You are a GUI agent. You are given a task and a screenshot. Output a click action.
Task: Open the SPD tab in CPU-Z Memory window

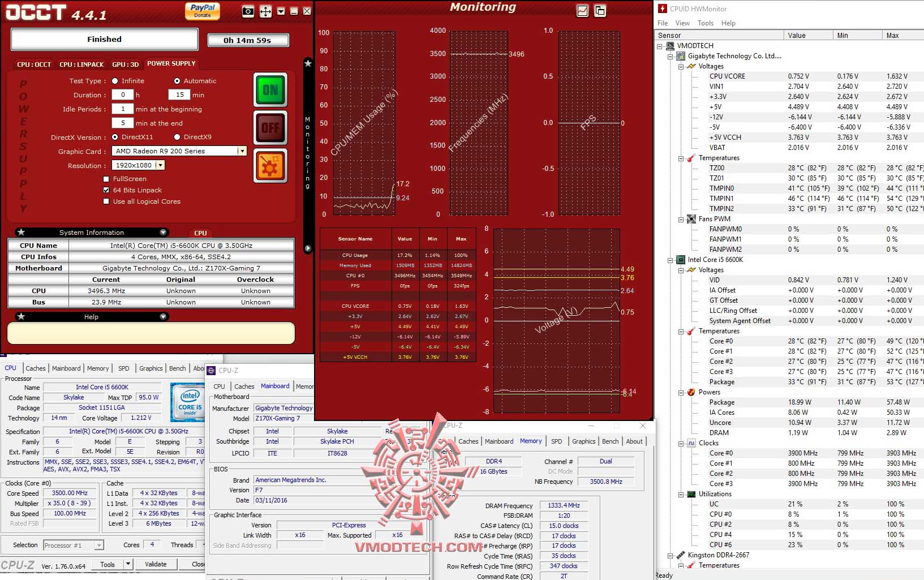pyautogui.click(x=557, y=441)
